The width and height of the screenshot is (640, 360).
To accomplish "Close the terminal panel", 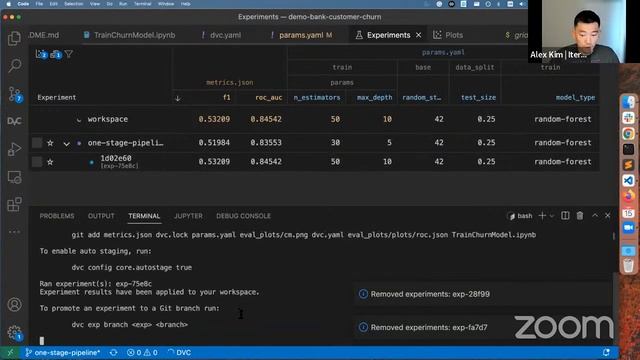I will click(608, 216).
